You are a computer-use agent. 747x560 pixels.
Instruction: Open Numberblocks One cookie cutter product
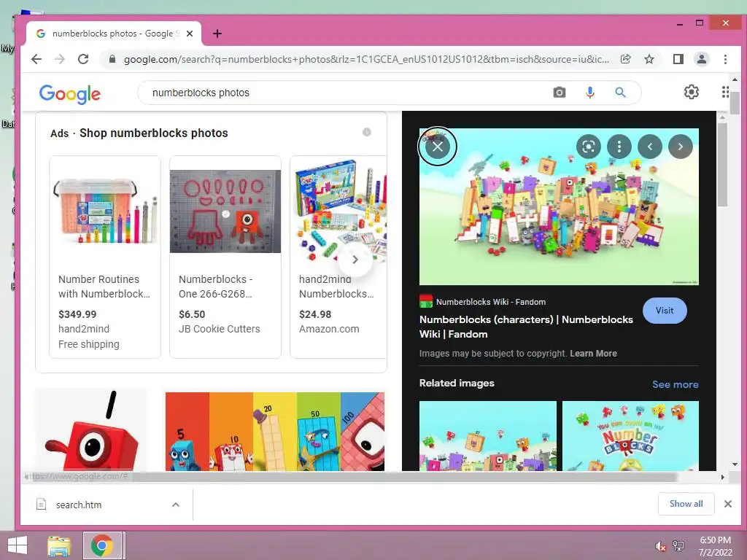coord(225,257)
